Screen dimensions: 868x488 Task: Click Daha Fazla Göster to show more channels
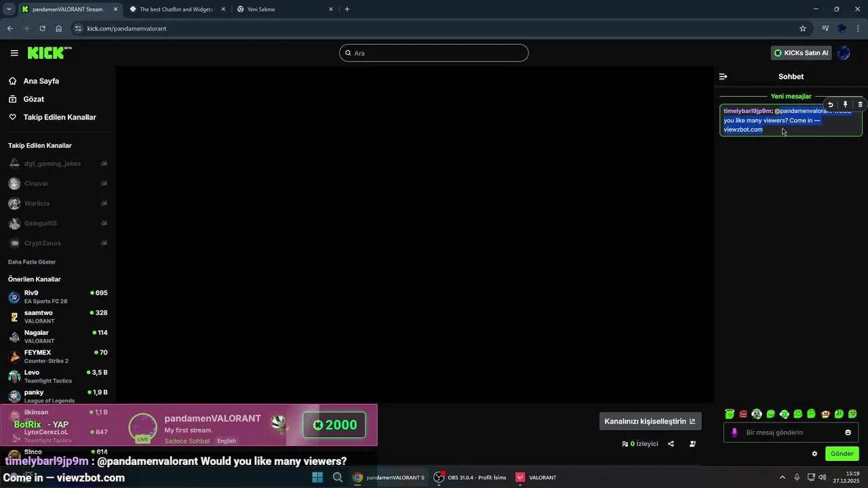coord(32,262)
